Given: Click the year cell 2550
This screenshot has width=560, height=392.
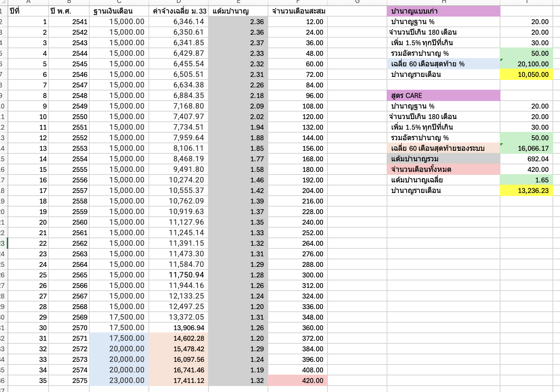Looking at the screenshot, I should tap(69, 116).
